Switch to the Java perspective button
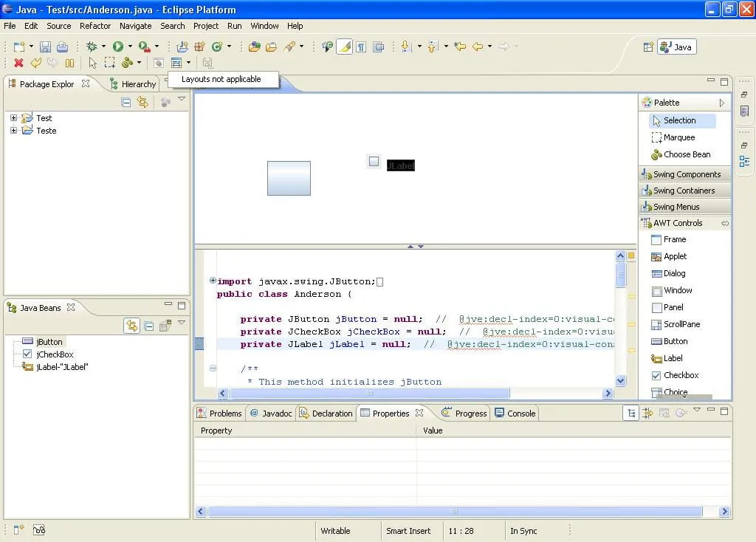This screenshot has width=756, height=542. click(x=677, y=47)
